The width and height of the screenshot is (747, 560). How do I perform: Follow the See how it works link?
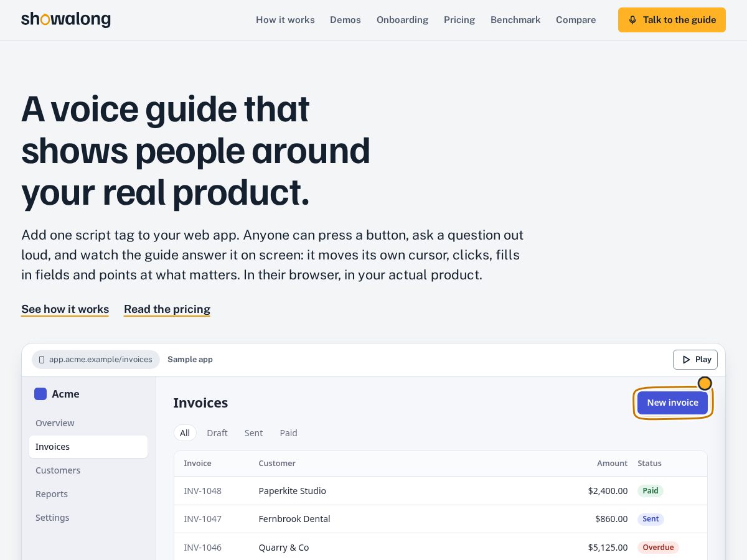65,309
